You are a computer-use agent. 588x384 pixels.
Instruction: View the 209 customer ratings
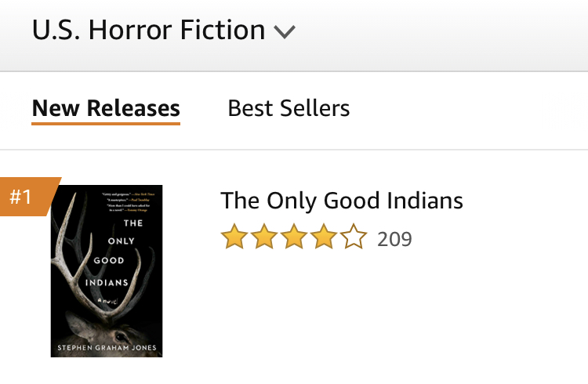pos(394,238)
